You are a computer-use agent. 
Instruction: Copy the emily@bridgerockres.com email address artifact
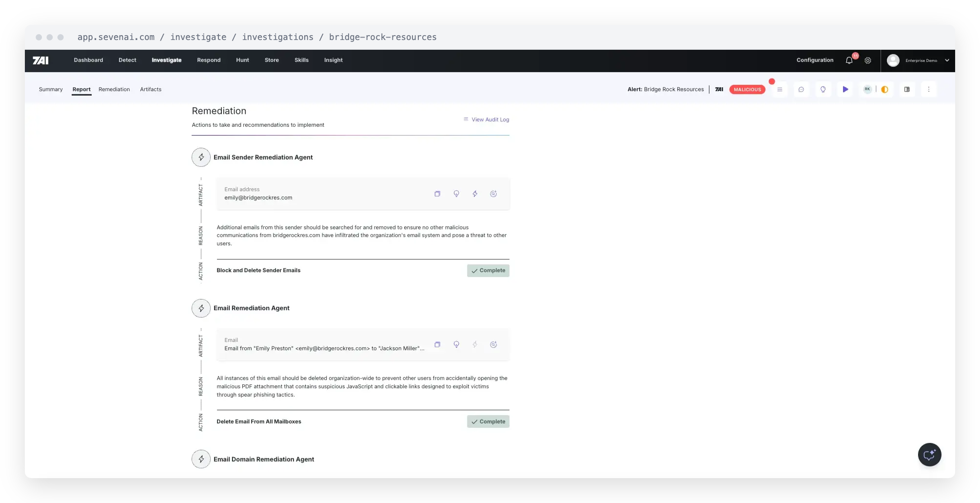coord(437,194)
